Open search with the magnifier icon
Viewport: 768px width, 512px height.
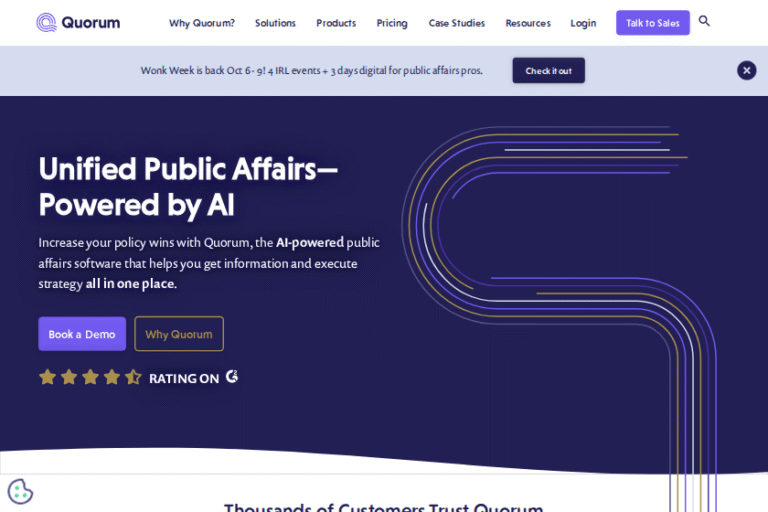pos(704,21)
